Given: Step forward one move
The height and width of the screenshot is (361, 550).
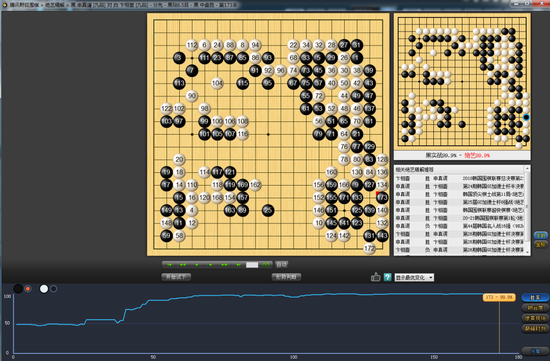Looking at the screenshot, I should pyautogui.click(x=210, y=265).
